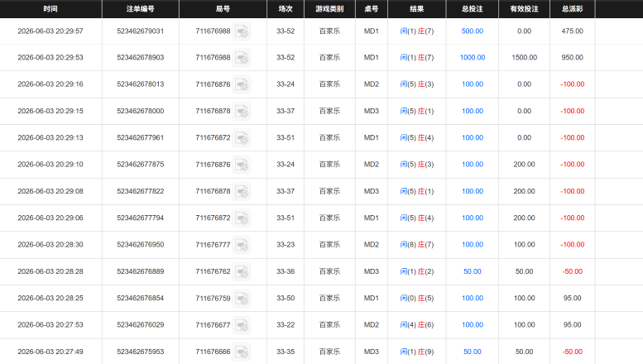Click the 总投注 column header
This screenshot has height=364, width=643.
pyautogui.click(x=472, y=9)
